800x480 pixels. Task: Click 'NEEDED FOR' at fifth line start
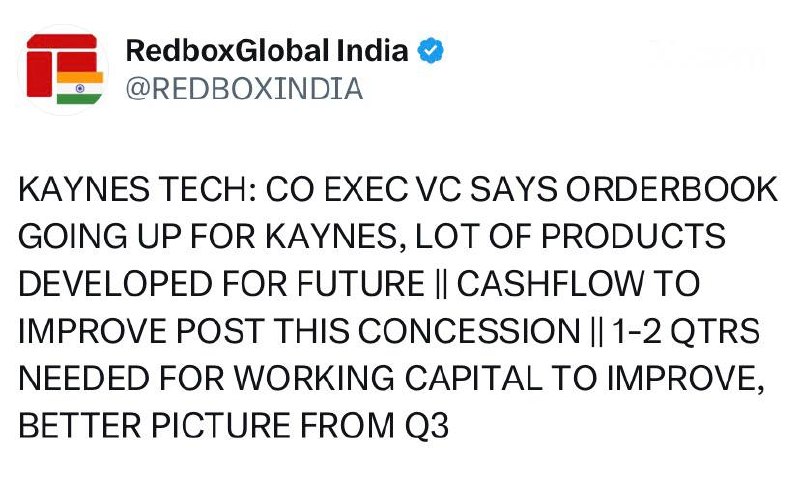click(x=121, y=378)
